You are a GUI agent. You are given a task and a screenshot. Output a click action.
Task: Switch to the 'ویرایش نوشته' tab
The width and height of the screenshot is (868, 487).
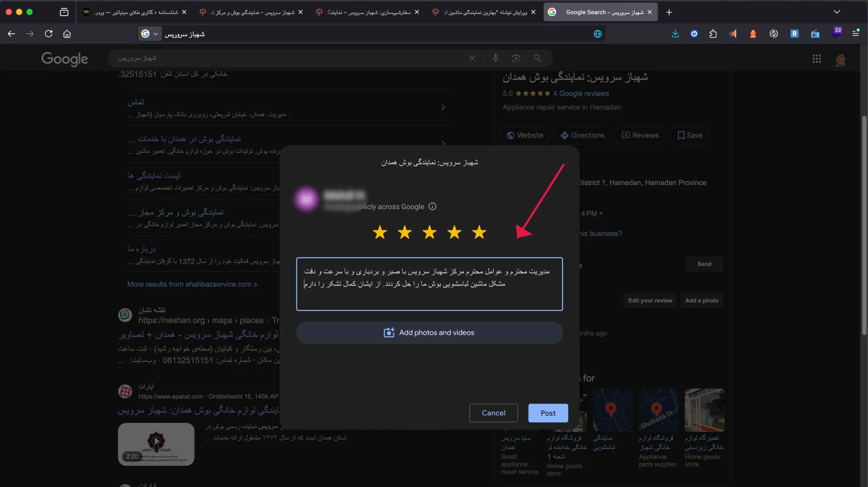pos(484,12)
